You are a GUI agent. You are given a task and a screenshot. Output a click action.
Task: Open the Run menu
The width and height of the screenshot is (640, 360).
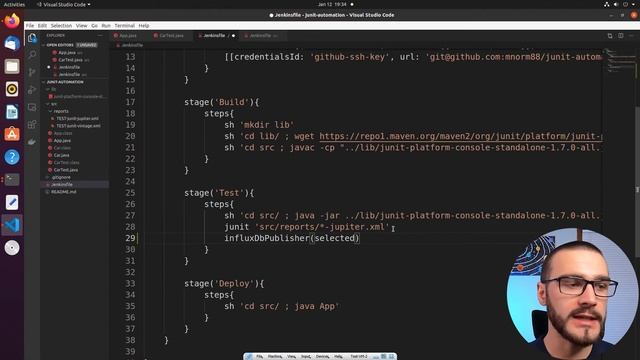click(106, 26)
